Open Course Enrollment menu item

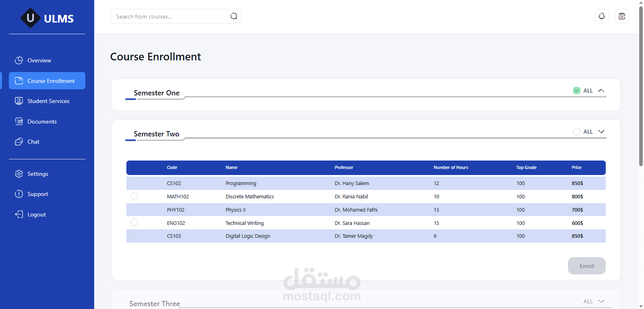(47, 81)
